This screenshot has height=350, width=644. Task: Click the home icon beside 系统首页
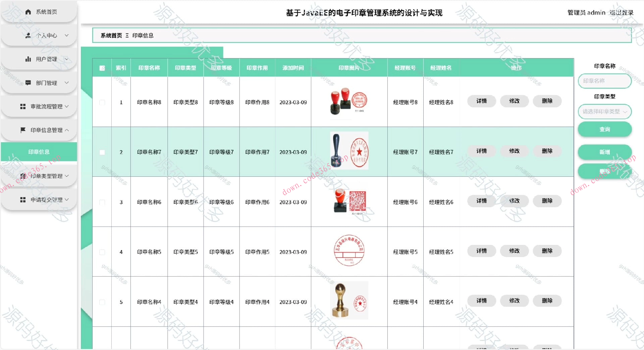click(x=28, y=12)
